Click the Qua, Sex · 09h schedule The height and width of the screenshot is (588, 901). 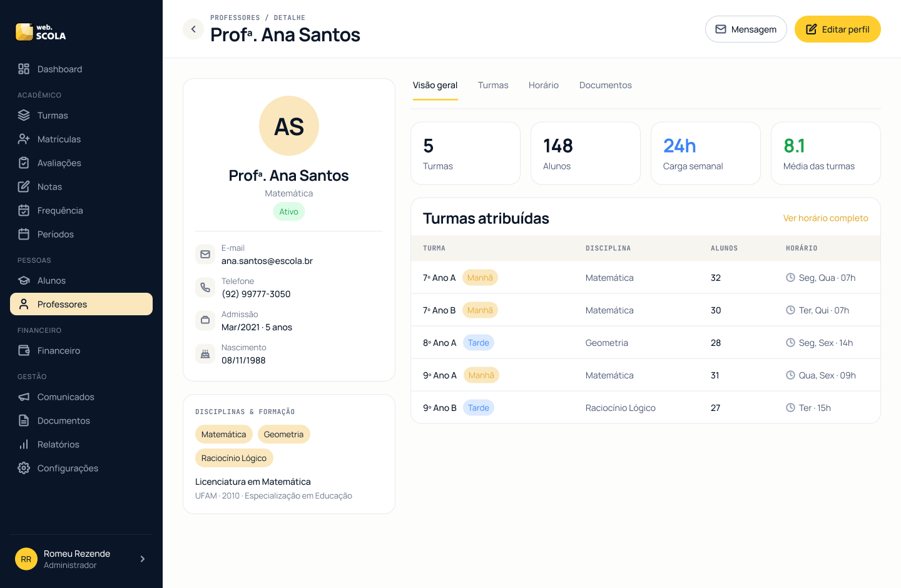coord(827,375)
